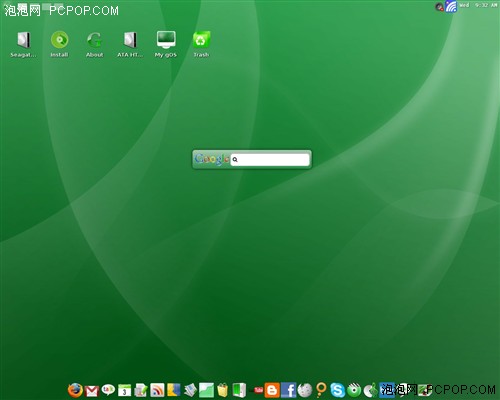Open the orange RSS reader dock icon
This screenshot has height=400, width=500.
(157, 390)
